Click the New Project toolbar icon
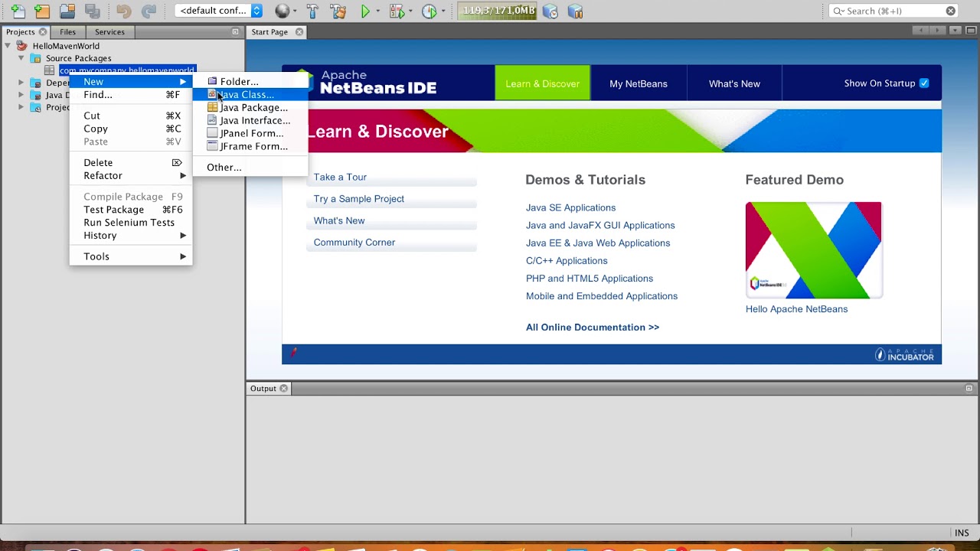 coord(43,11)
